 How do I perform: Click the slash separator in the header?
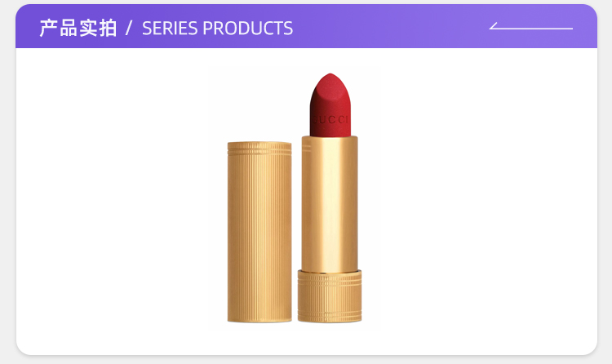(x=129, y=29)
